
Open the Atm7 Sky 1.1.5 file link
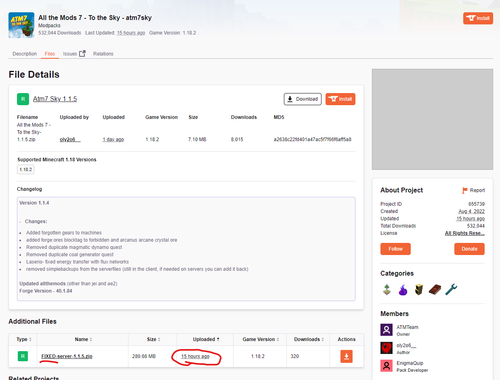55,99
